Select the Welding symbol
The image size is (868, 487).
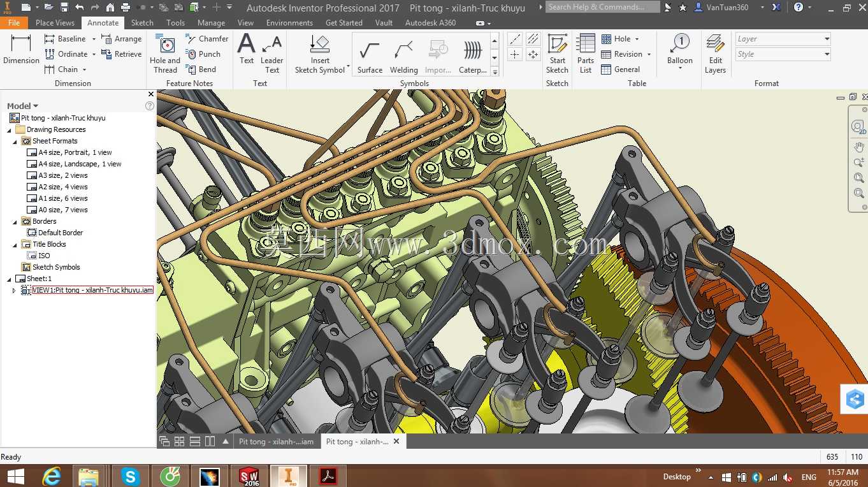pos(404,56)
